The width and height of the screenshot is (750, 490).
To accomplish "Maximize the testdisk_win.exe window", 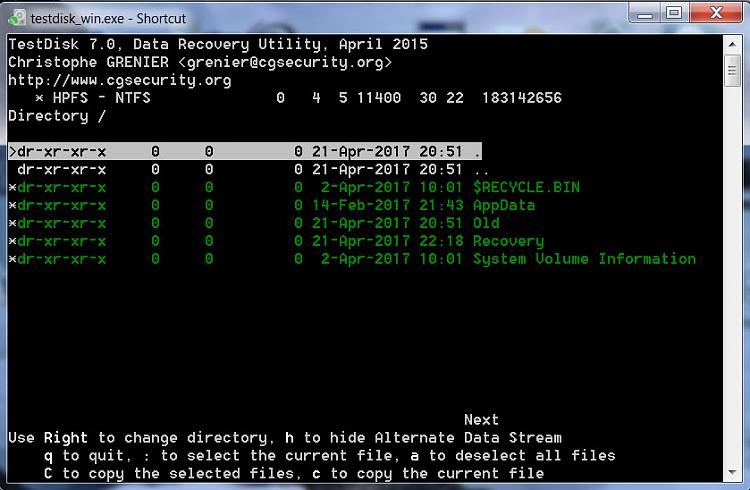I will [x=674, y=13].
